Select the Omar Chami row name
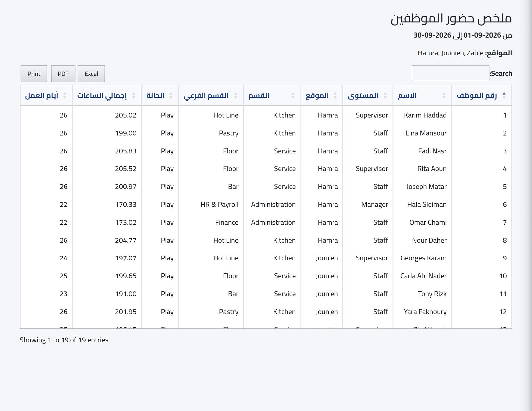 point(428,223)
